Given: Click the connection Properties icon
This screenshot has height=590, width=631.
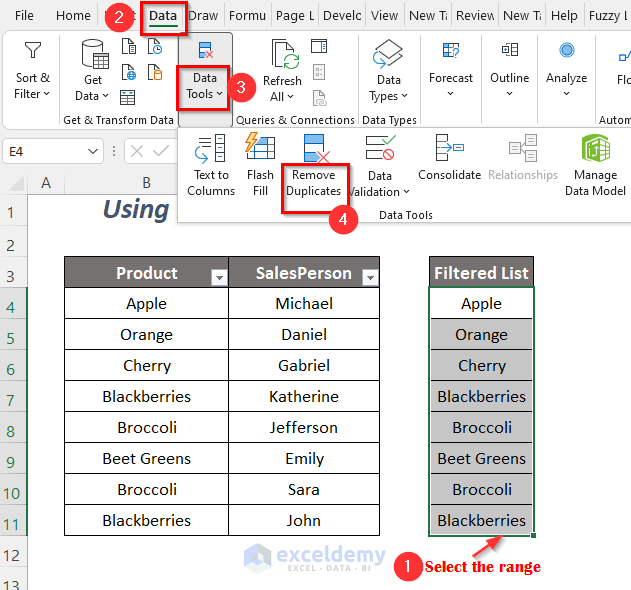Looking at the screenshot, I should tap(319, 72).
